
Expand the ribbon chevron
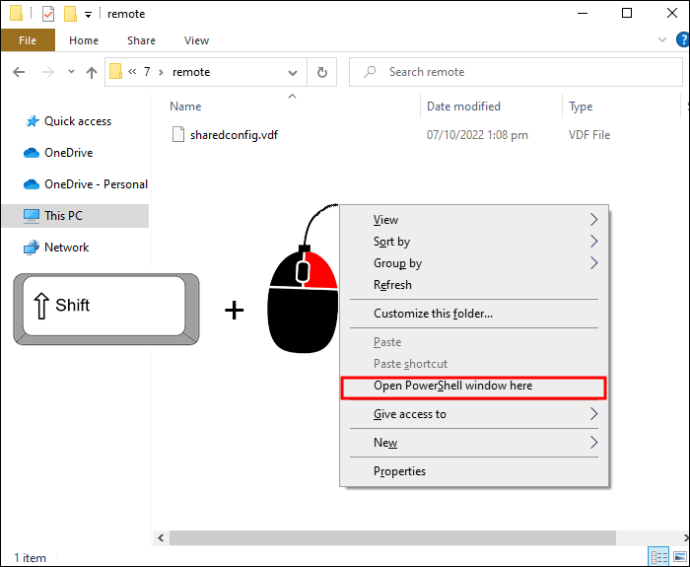tap(662, 40)
